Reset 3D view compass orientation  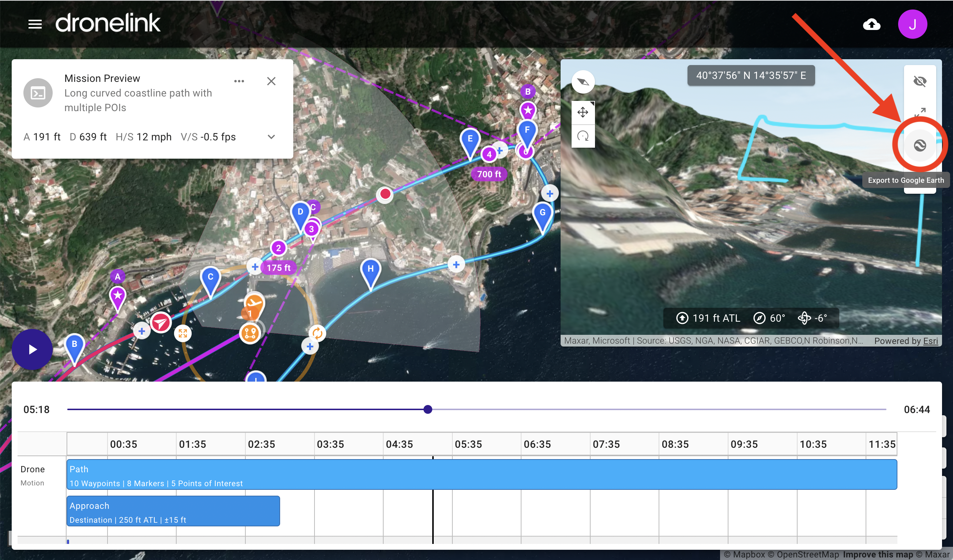click(x=583, y=82)
